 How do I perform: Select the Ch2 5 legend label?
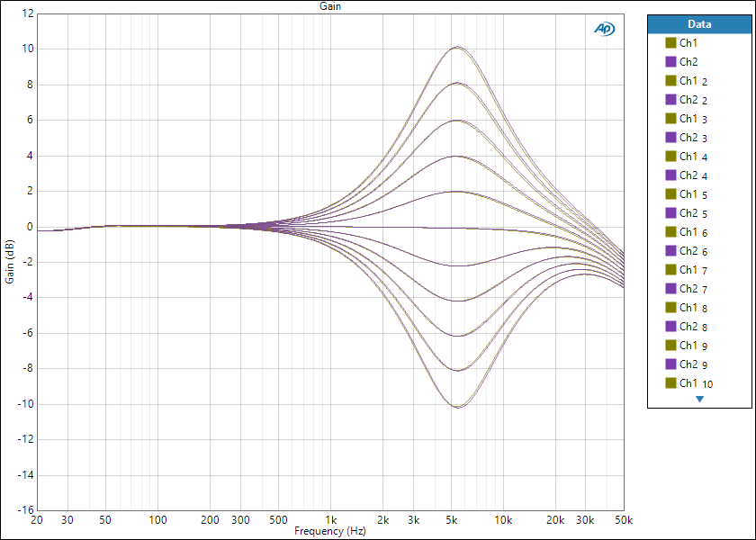pos(693,213)
